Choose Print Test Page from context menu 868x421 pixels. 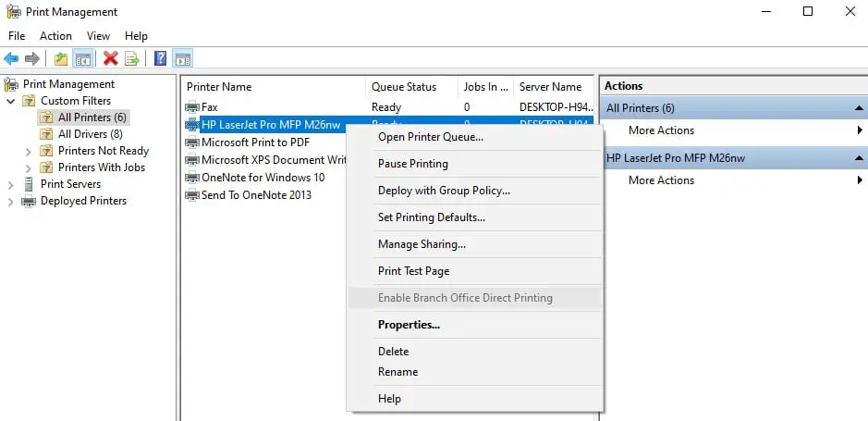[x=413, y=271]
